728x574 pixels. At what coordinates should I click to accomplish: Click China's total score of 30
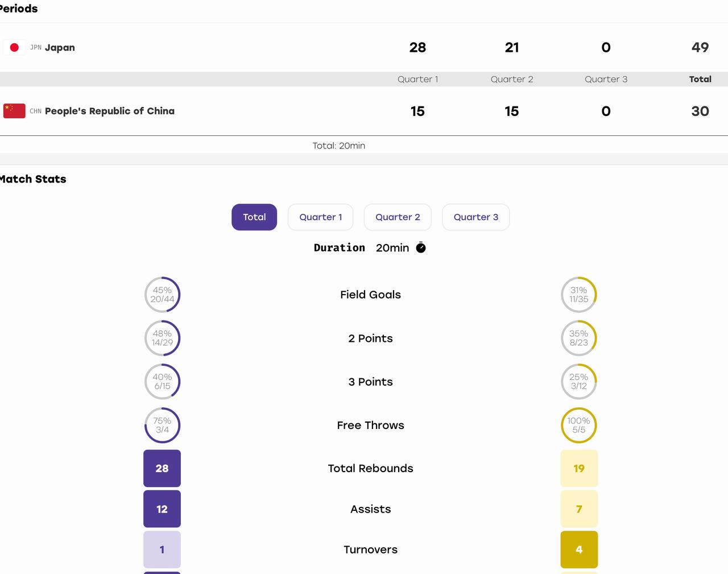(700, 111)
